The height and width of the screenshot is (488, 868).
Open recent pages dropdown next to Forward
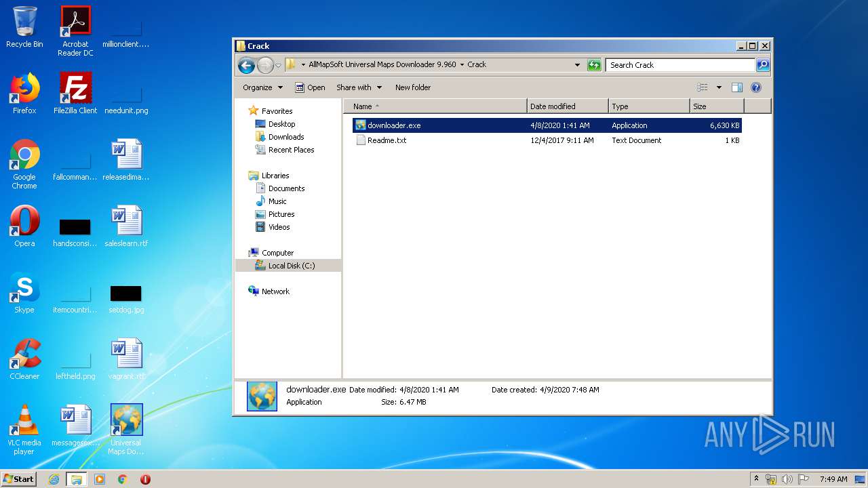pos(278,66)
